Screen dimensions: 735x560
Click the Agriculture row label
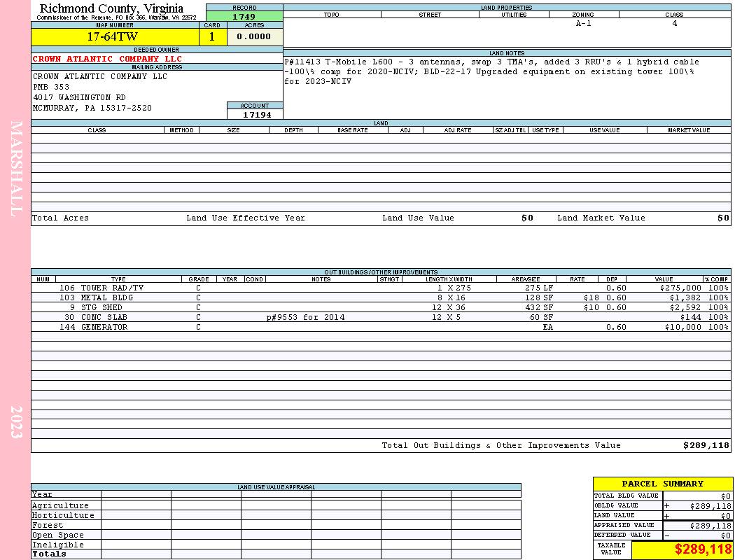(x=60, y=505)
